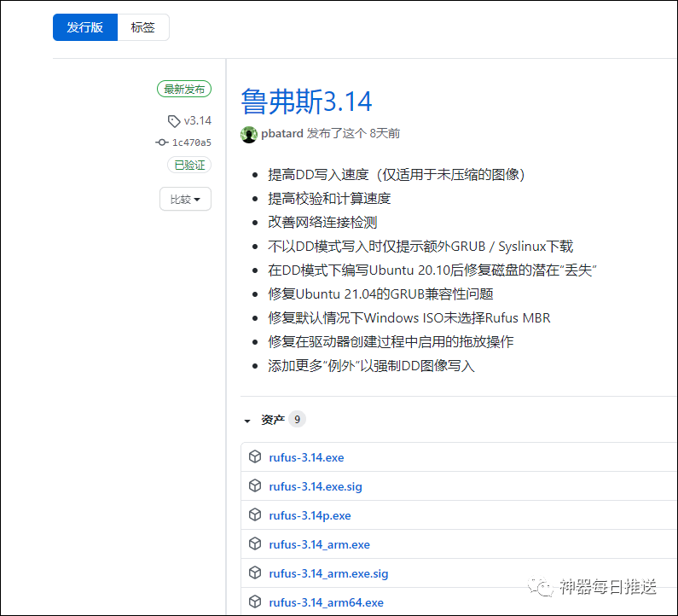Click the package icon for rufus-3.14_arm64.exe
This screenshot has height=616, width=678.
pyautogui.click(x=255, y=601)
